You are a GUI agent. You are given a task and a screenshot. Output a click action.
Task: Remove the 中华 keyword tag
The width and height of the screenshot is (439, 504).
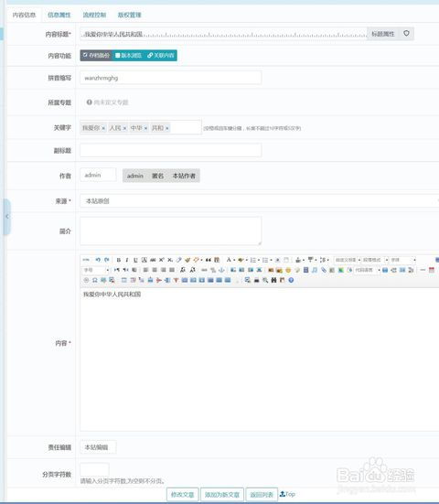coord(145,128)
